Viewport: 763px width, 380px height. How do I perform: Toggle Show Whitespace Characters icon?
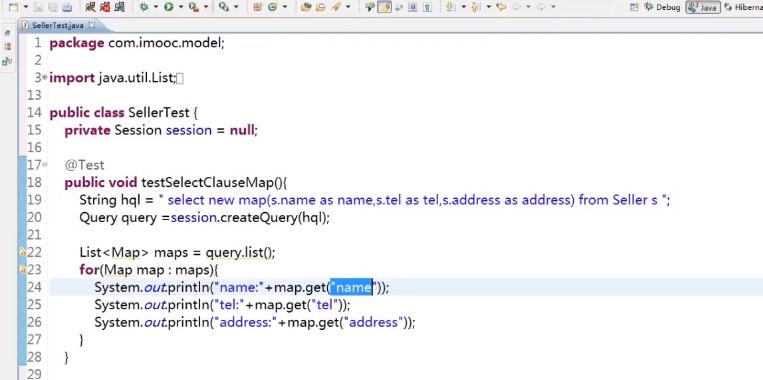click(x=427, y=7)
